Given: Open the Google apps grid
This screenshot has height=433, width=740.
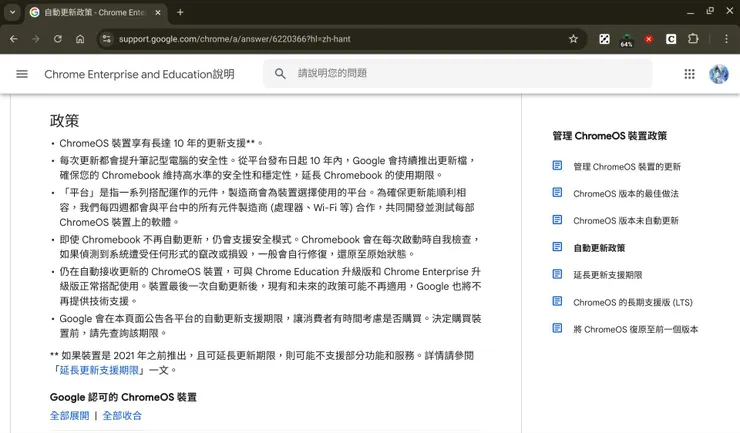Looking at the screenshot, I should coord(690,74).
